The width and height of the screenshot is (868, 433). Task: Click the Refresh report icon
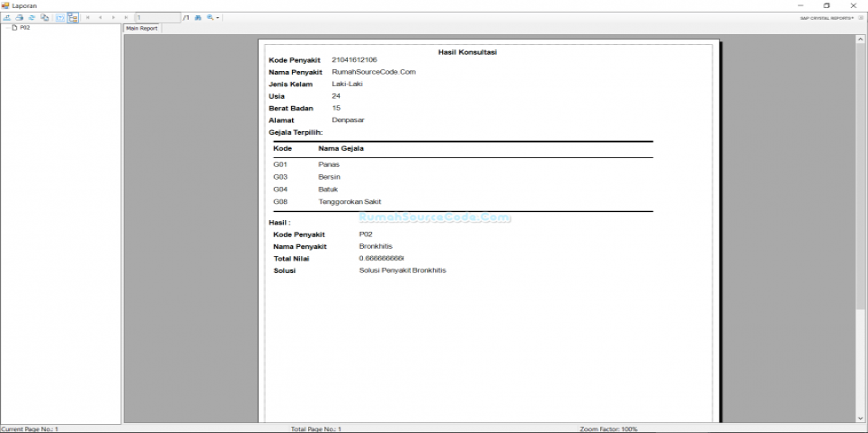(31, 17)
